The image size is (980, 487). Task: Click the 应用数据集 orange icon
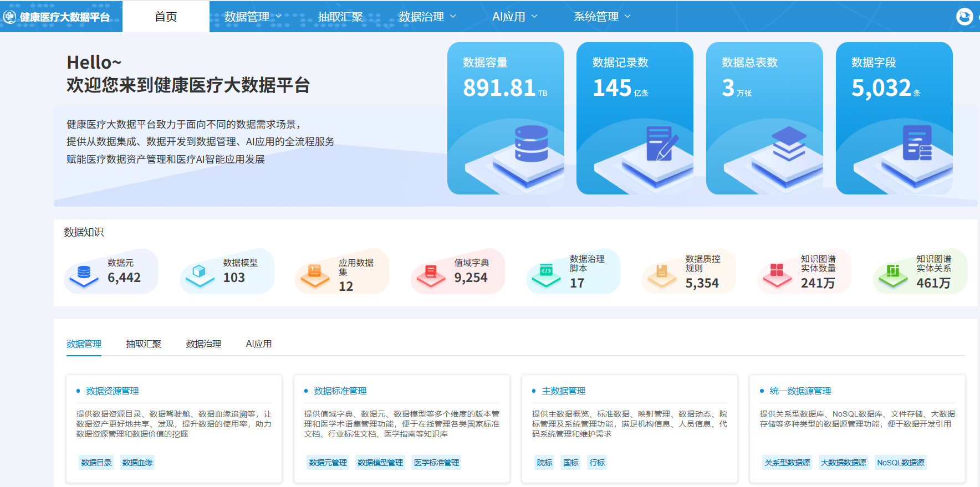pyautogui.click(x=315, y=273)
